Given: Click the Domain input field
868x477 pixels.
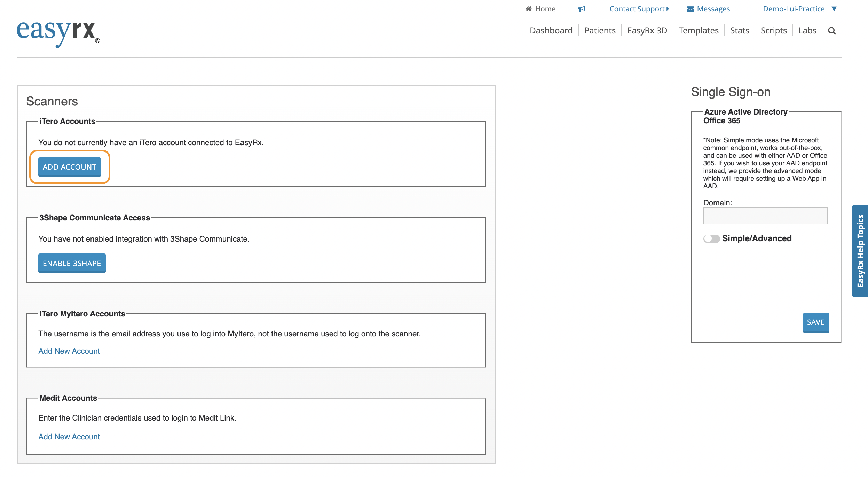Looking at the screenshot, I should coord(765,216).
